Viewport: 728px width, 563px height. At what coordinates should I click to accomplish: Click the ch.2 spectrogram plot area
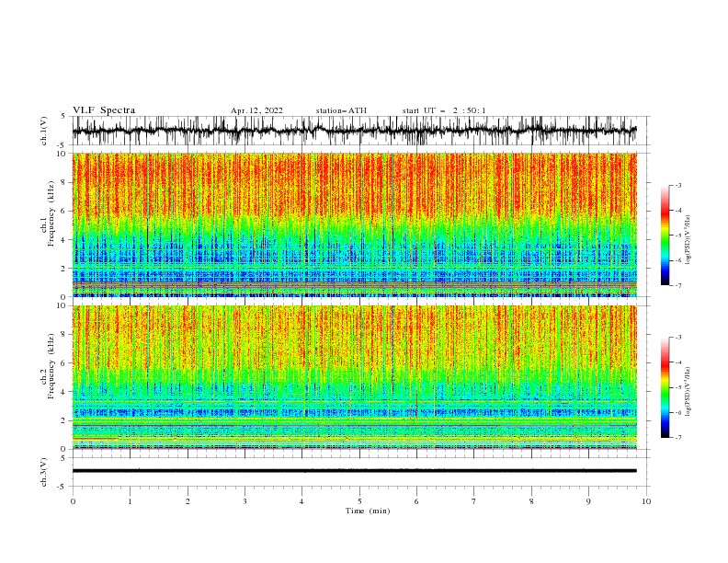click(355, 377)
